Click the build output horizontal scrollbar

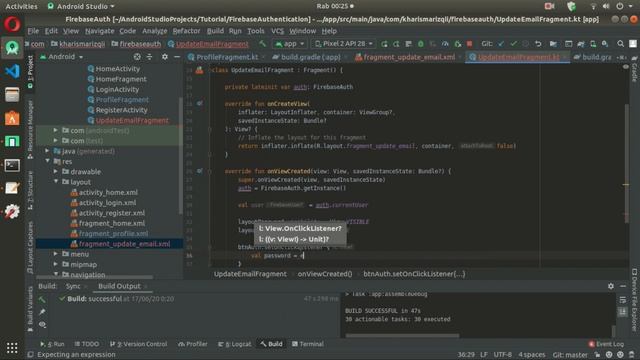pyautogui.click(x=402, y=336)
